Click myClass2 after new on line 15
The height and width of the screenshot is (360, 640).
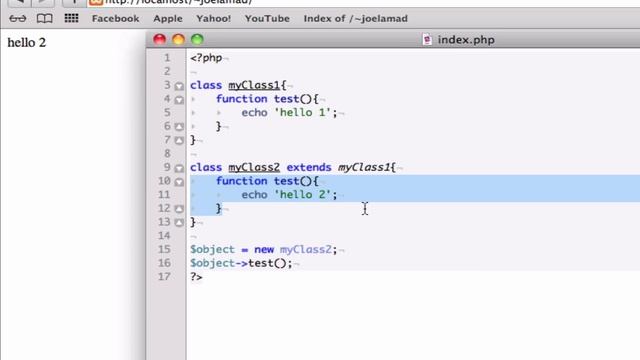tap(306, 249)
